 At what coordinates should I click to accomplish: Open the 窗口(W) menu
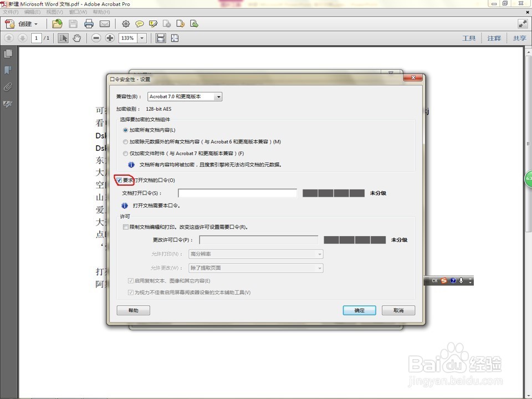pyautogui.click(x=78, y=12)
